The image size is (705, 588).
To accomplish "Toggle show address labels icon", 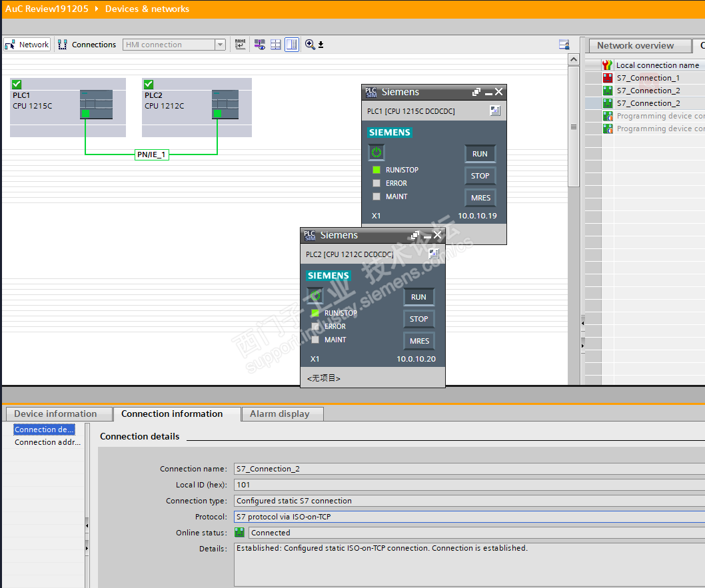I will point(259,44).
